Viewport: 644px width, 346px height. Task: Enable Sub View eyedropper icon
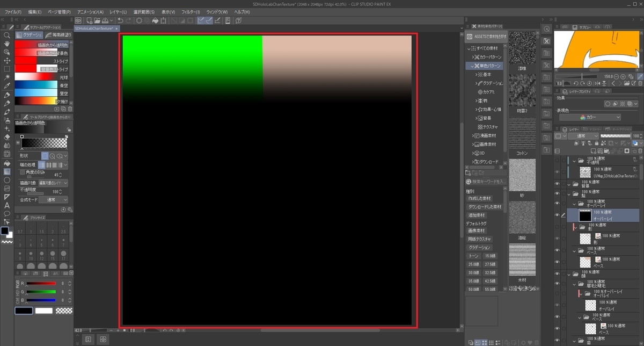[639, 76]
